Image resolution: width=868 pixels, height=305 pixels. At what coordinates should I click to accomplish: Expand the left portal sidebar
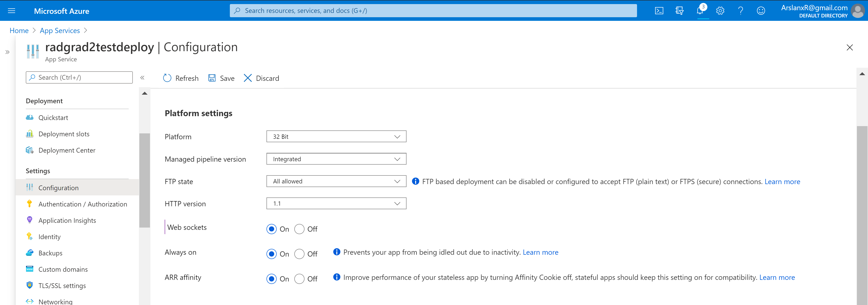tap(7, 52)
